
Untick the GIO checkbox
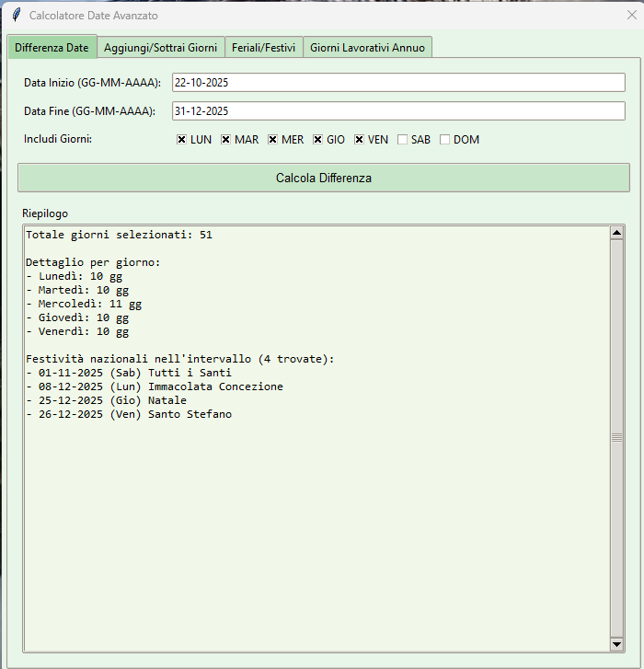coord(318,140)
